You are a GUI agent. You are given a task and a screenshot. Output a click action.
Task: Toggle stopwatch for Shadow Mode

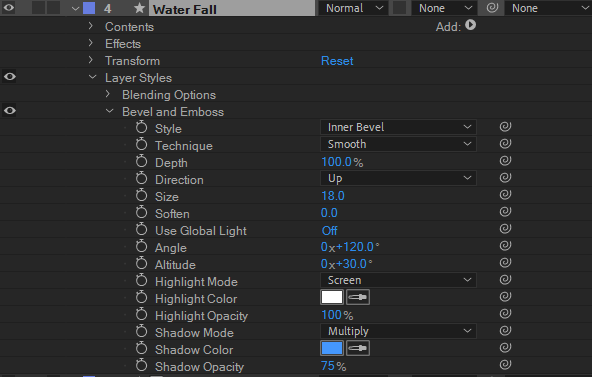pos(142,331)
